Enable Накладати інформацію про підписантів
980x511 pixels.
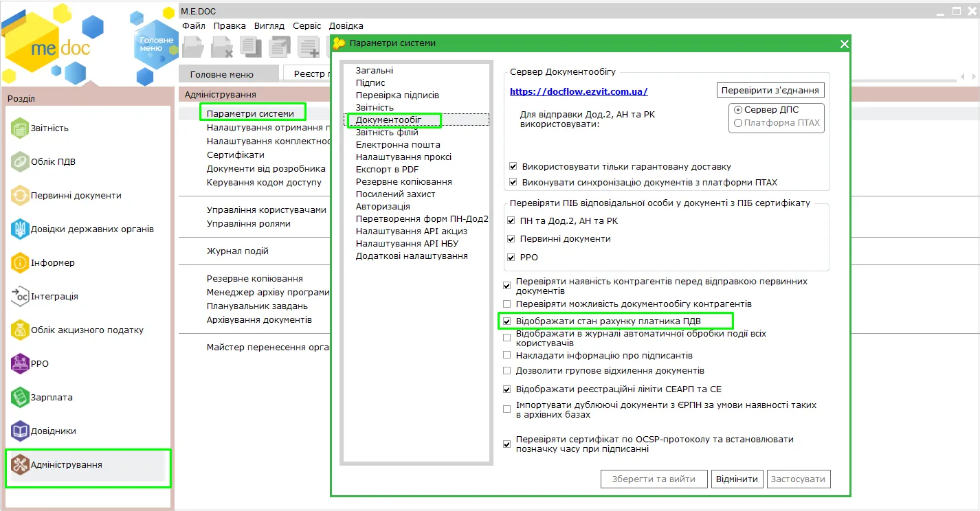pos(507,356)
